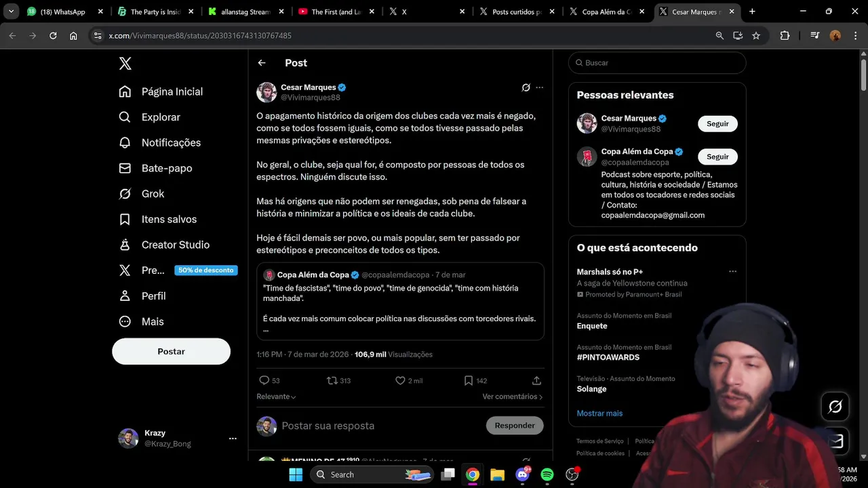Click zoom magnifier icon in address bar
868x488 pixels.
tap(719, 36)
